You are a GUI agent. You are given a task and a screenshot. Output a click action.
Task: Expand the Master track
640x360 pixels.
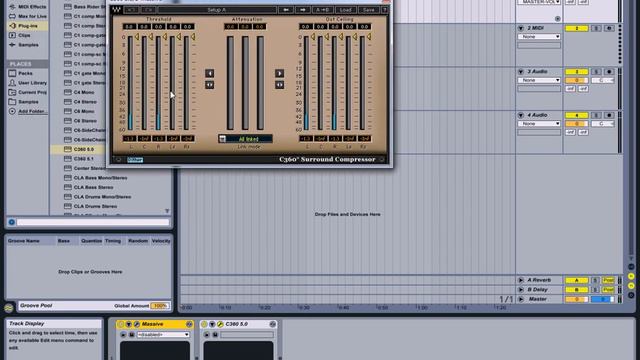(521, 299)
